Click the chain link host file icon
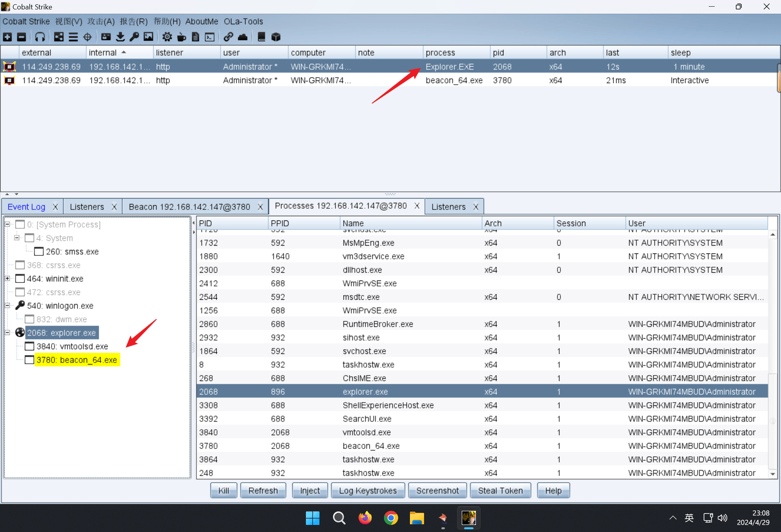The image size is (781, 532). (228, 37)
